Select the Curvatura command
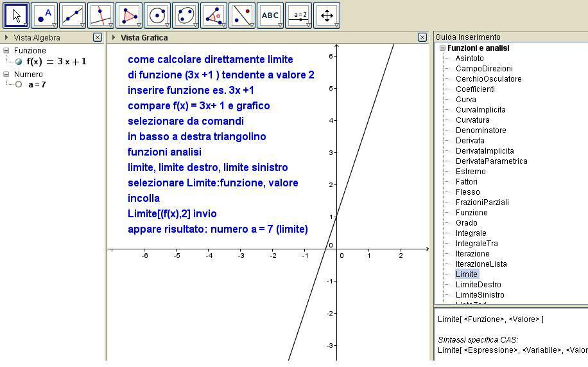 click(472, 120)
